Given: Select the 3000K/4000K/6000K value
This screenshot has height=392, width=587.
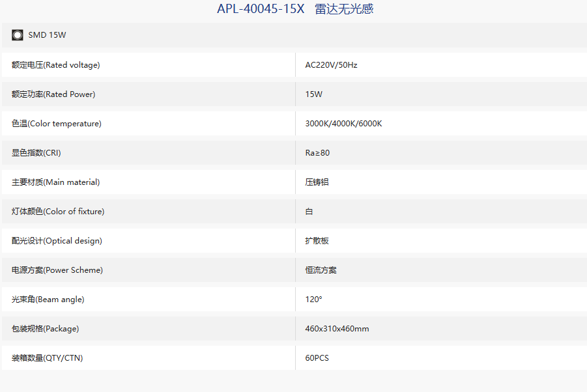Looking at the screenshot, I should pos(343,124).
